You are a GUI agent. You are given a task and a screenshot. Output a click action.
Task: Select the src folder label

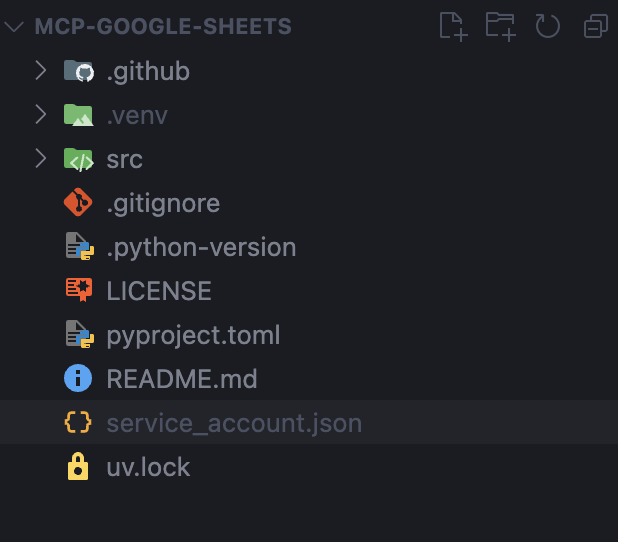[125, 159]
